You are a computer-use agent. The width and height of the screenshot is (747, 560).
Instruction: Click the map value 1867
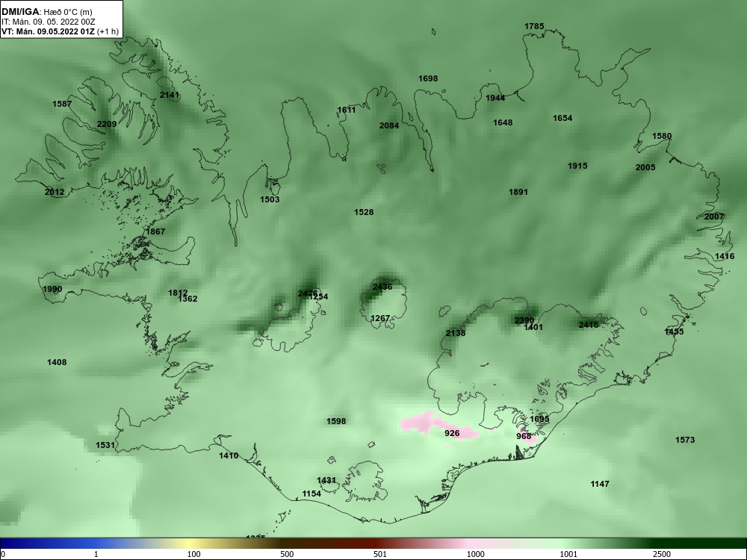coord(155,232)
